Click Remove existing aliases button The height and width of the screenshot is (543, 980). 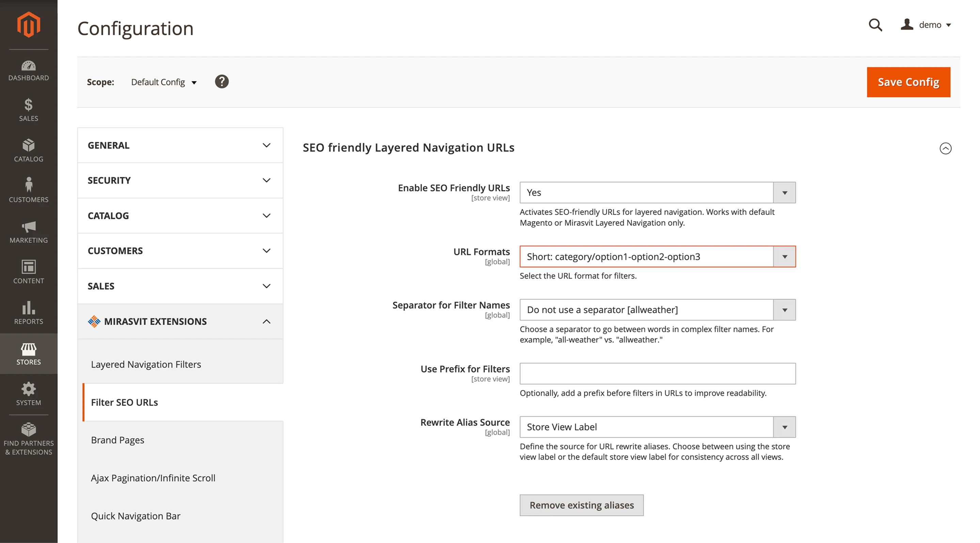pos(581,505)
